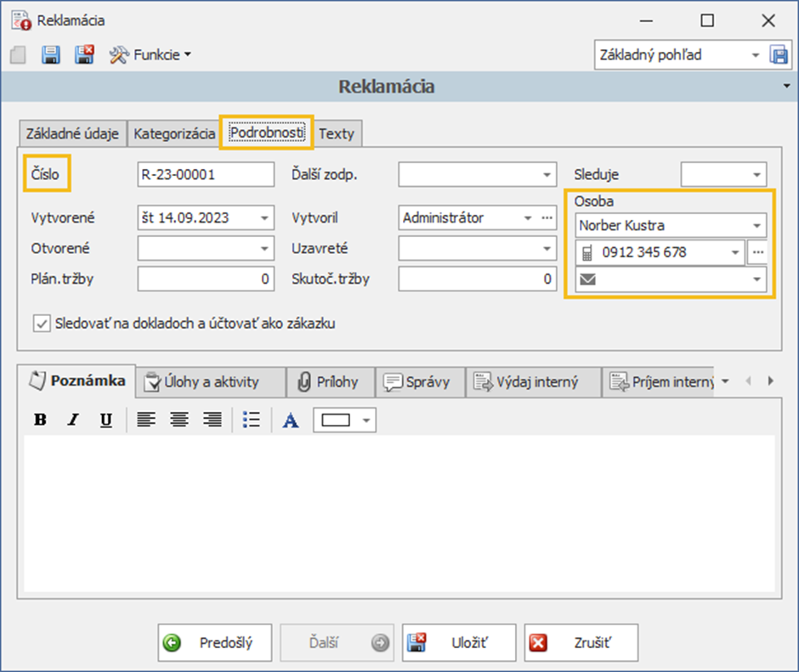The width and height of the screenshot is (799, 672).
Task: Click the Uložiť button
Action: point(459,643)
